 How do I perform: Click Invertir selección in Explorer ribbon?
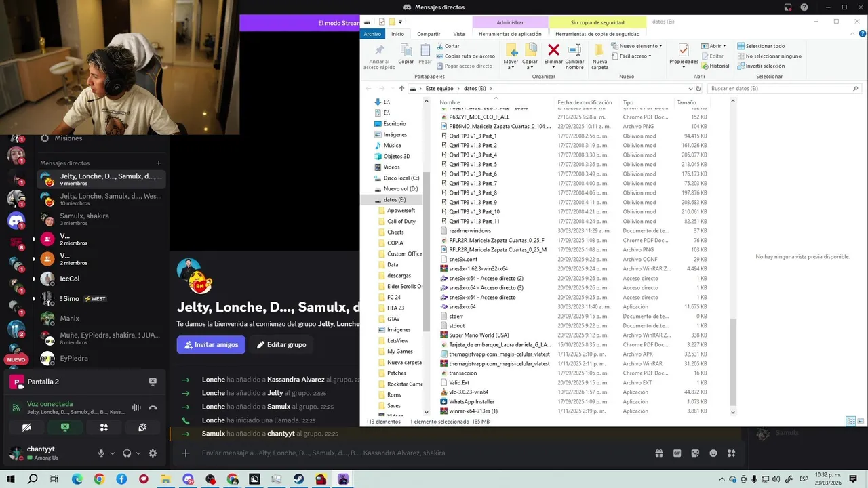click(x=761, y=66)
